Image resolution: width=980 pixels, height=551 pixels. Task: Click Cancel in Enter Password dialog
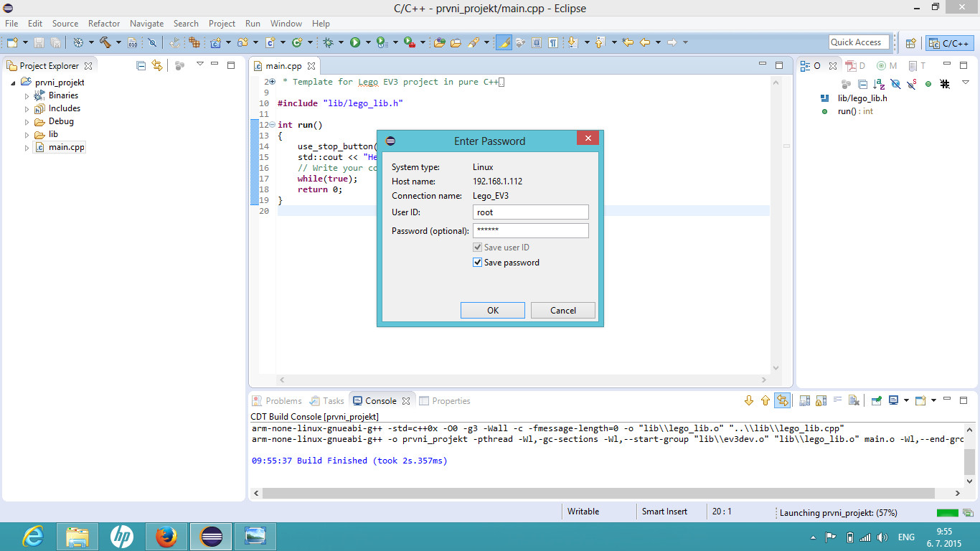(562, 311)
